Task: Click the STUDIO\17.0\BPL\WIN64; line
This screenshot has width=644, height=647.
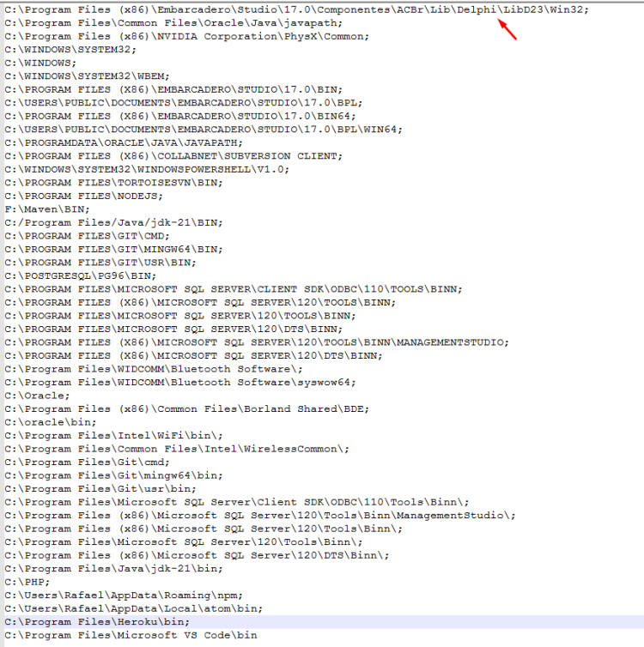Action: click(x=204, y=130)
